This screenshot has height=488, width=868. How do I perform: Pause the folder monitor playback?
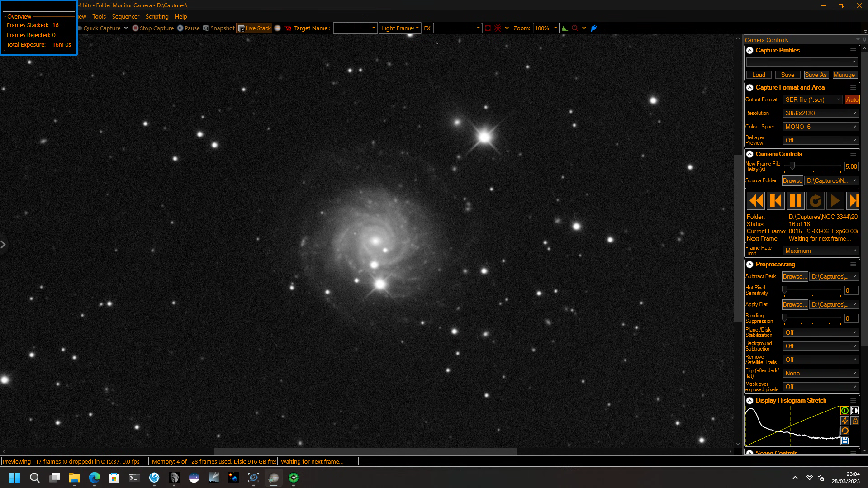click(795, 200)
